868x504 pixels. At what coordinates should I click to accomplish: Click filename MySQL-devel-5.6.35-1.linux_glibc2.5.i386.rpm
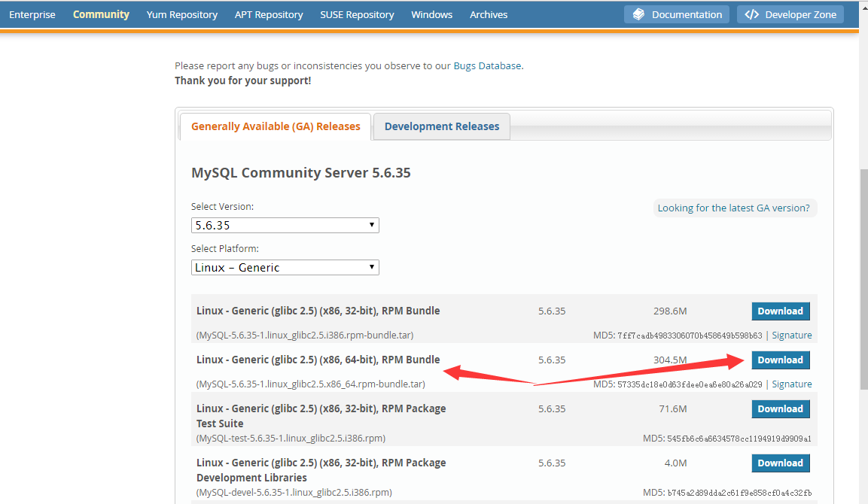click(x=294, y=493)
